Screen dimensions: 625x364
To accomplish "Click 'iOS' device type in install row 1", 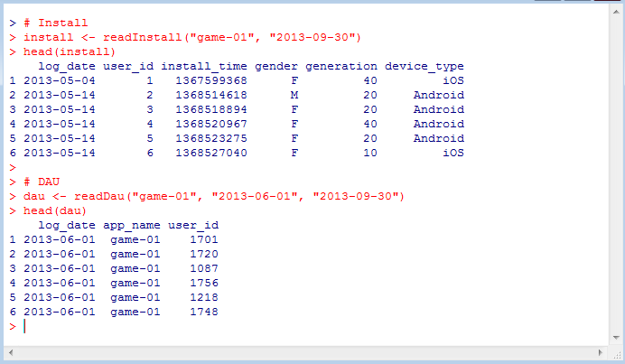I will click(x=453, y=80).
